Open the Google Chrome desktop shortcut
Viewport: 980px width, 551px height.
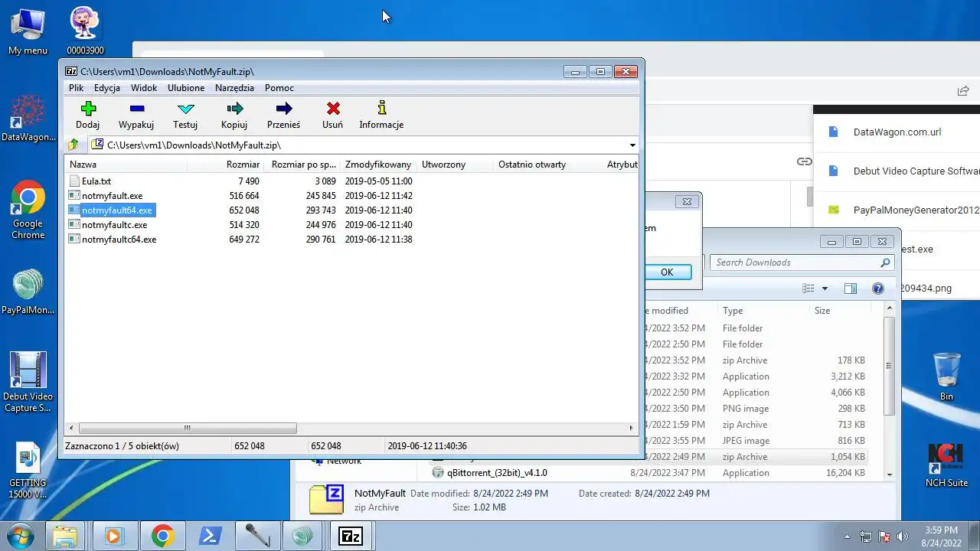[x=28, y=210]
